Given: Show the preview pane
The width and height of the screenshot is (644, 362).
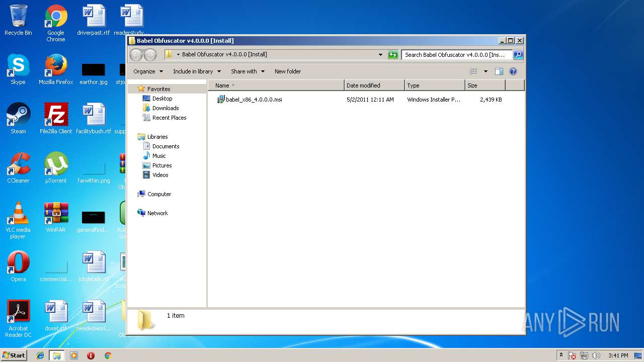Looking at the screenshot, I should point(499,71).
